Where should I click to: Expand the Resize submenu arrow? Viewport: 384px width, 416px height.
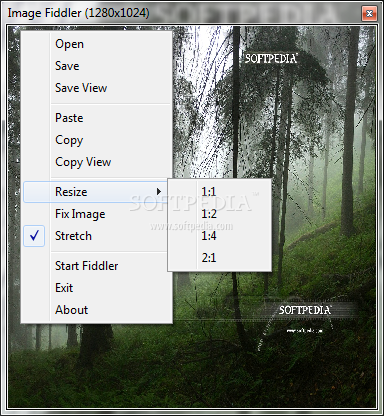(x=159, y=192)
